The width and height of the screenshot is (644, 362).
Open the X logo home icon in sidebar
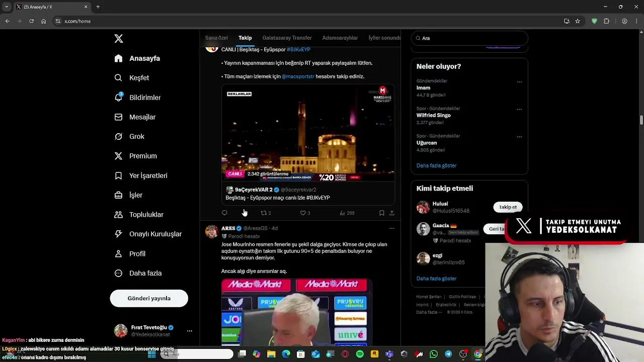click(119, 39)
